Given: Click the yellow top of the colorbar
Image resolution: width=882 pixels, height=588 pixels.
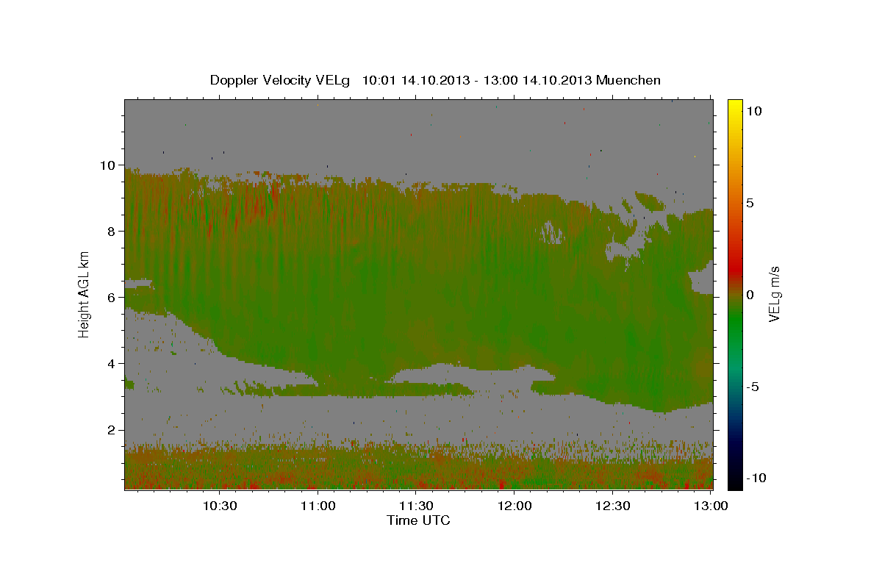Looking at the screenshot, I should coord(735,104).
